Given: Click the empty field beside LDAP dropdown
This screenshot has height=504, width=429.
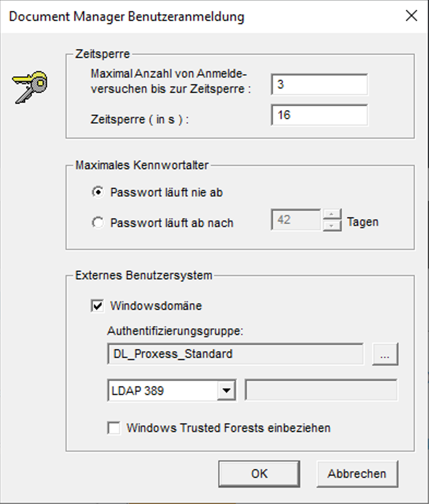Looking at the screenshot, I should (x=321, y=391).
